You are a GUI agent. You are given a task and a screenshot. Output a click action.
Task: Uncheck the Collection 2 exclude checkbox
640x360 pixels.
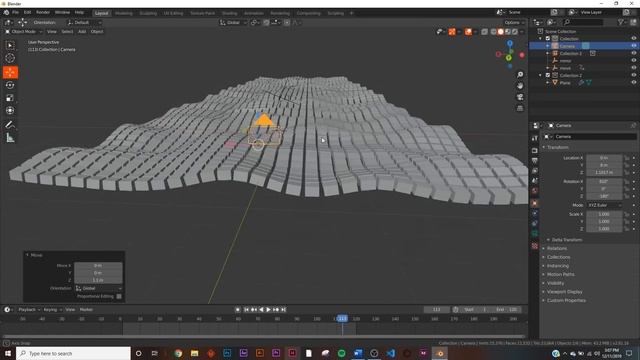click(548, 75)
